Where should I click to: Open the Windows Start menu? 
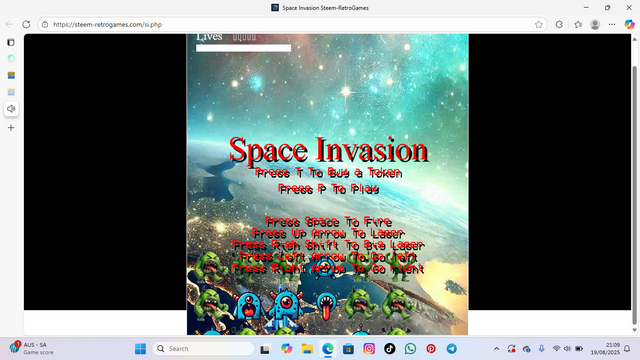click(140, 349)
